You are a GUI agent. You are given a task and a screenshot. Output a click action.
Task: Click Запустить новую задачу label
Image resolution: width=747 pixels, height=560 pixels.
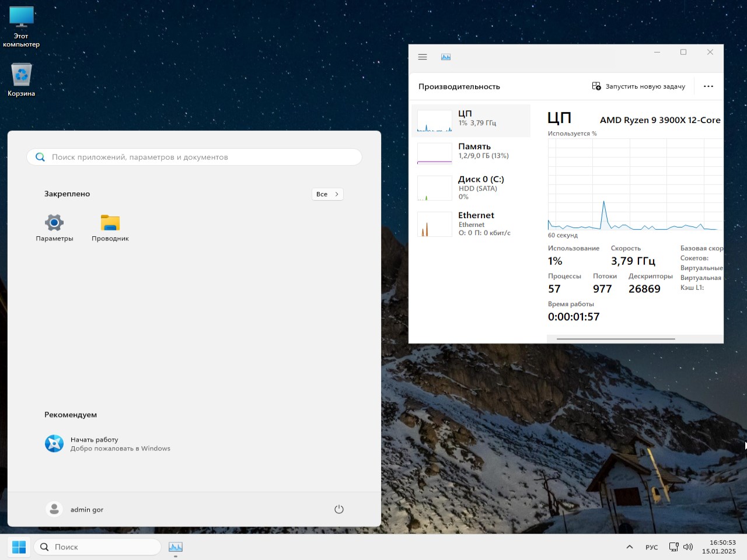(x=645, y=86)
